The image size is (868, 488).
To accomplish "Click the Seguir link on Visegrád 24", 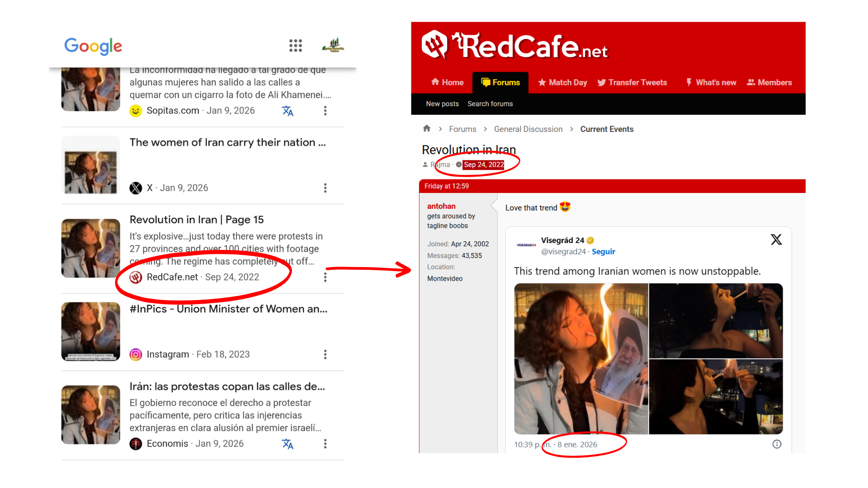I will [x=603, y=252].
